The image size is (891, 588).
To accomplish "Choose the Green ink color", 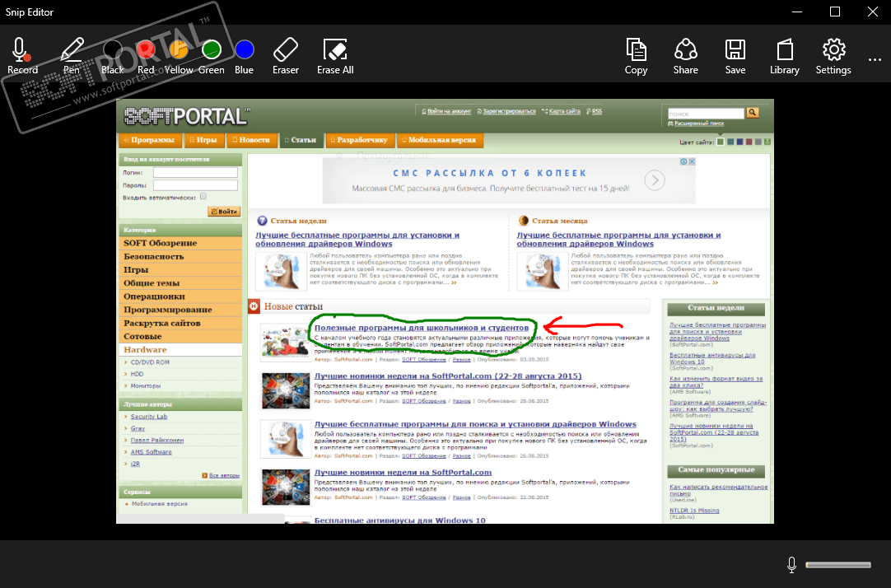I will [212, 56].
